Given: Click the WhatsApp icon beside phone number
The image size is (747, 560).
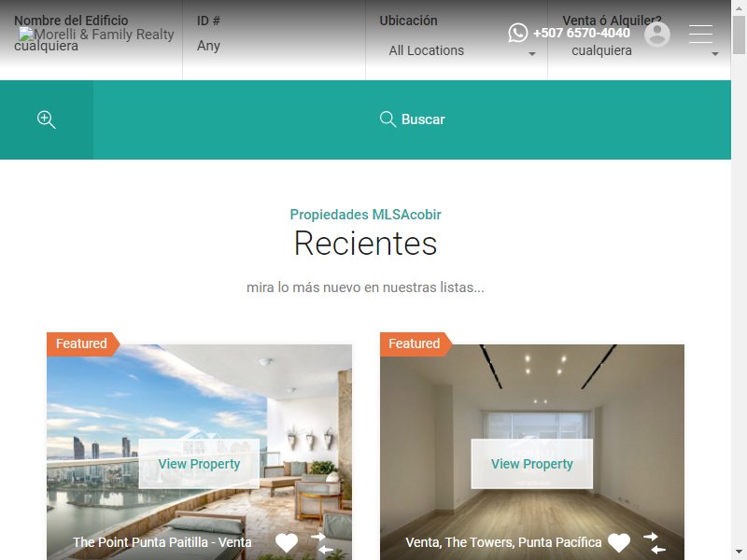Looking at the screenshot, I should point(518,33).
